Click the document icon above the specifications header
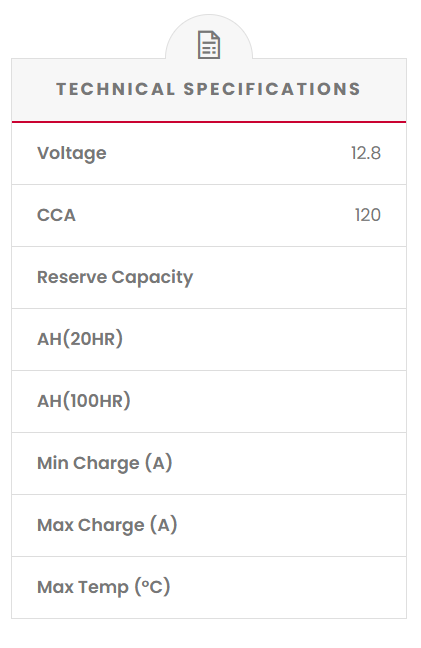Screen dimensions: 421x648 [209, 45]
